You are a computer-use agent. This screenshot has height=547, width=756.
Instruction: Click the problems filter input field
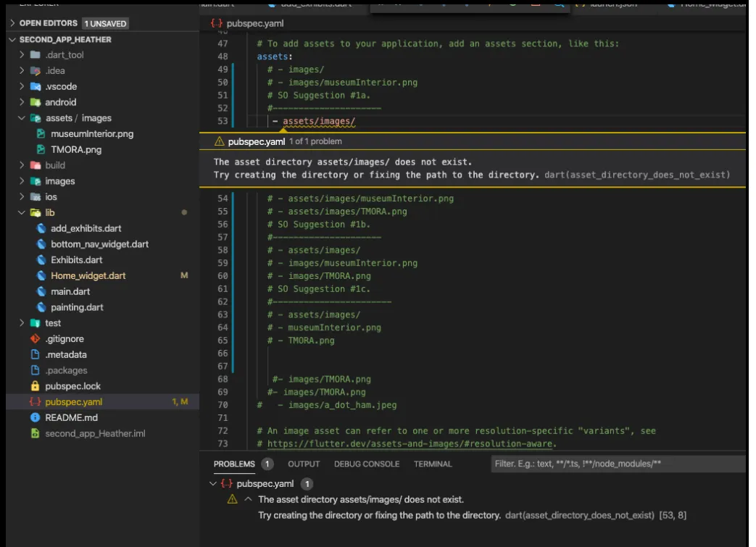(616, 464)
